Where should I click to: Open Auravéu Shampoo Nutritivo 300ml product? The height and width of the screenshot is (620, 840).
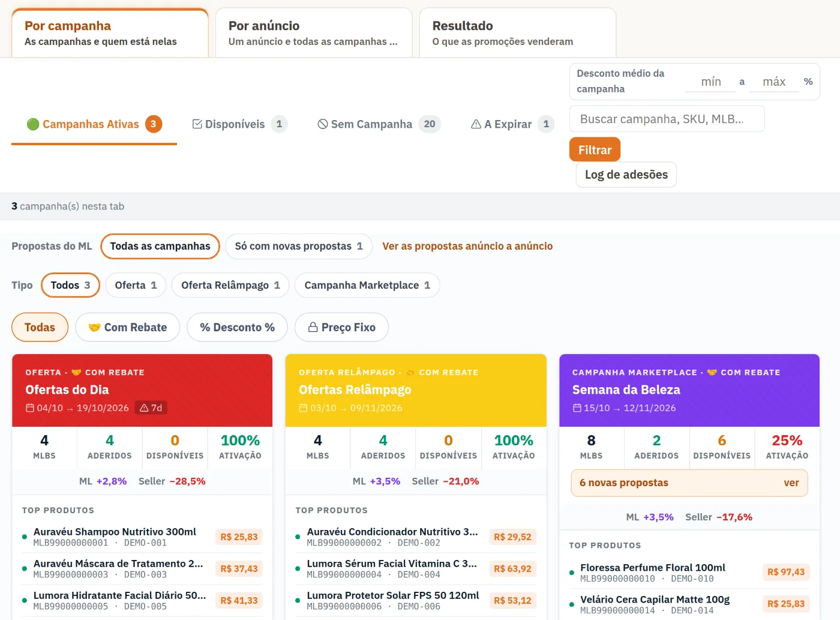(x=115, y=532)
